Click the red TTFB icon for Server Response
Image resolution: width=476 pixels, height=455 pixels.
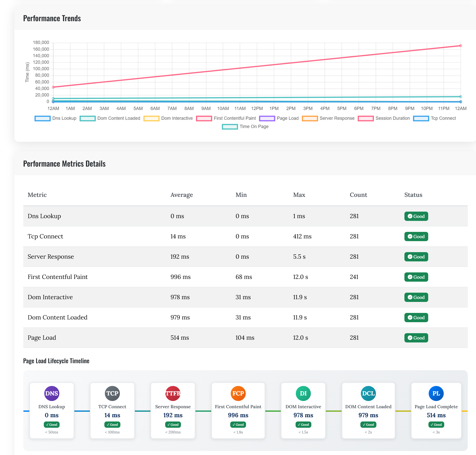pyautogui.click(x=173, y=393)
